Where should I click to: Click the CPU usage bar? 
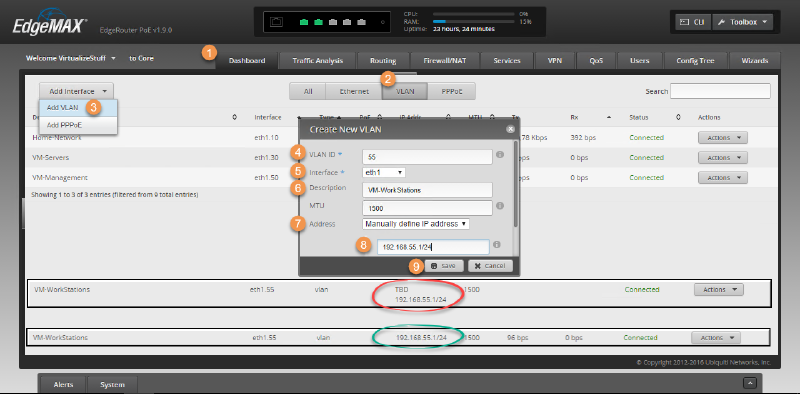pyautogui.click(x=473, y=14)
